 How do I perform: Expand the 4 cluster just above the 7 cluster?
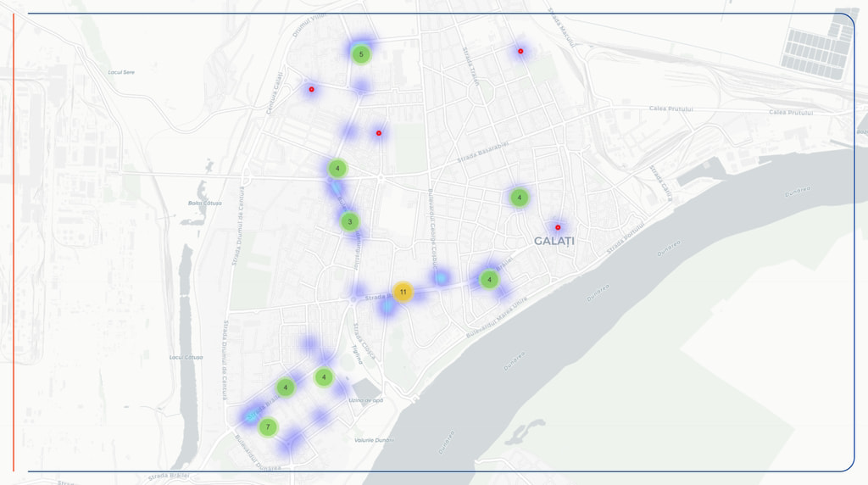click(x=286, y=387)
